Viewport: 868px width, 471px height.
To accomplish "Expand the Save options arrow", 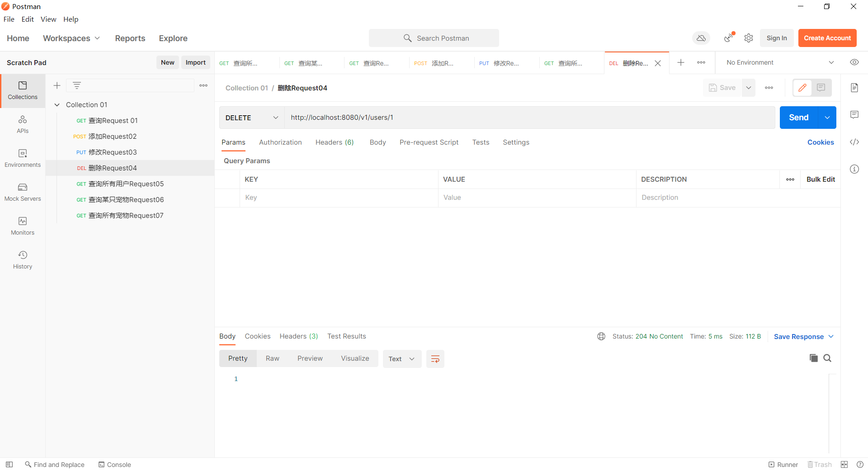I will pyautogui.click(x=749, y=88).
